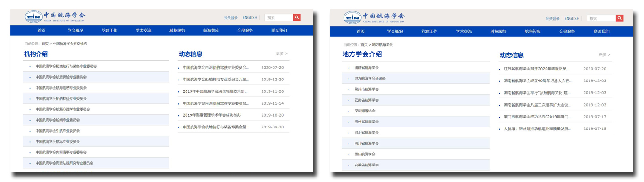The height and width of the screenshot is (182, 644).
Task: Click the red search icon on the right page
Action: 620,18
